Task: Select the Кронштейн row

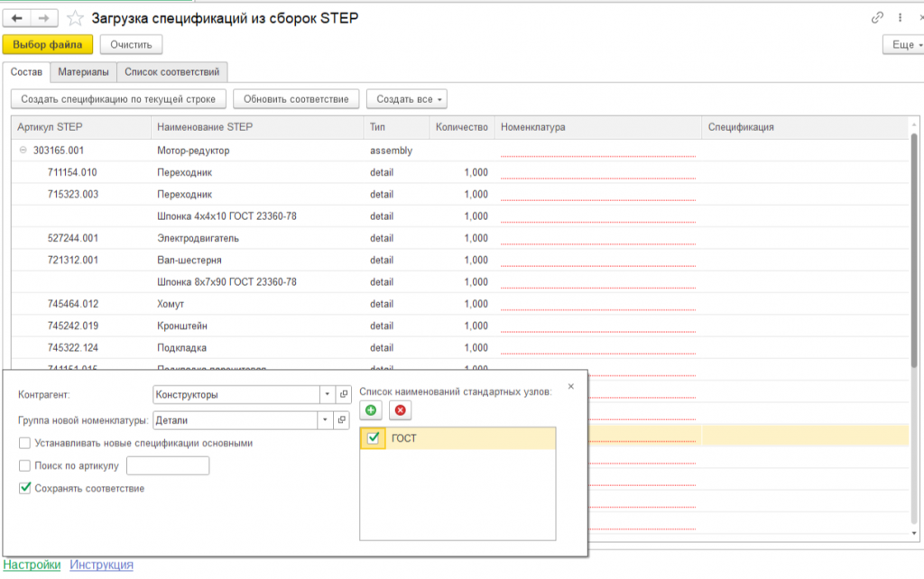Action: 459,326
